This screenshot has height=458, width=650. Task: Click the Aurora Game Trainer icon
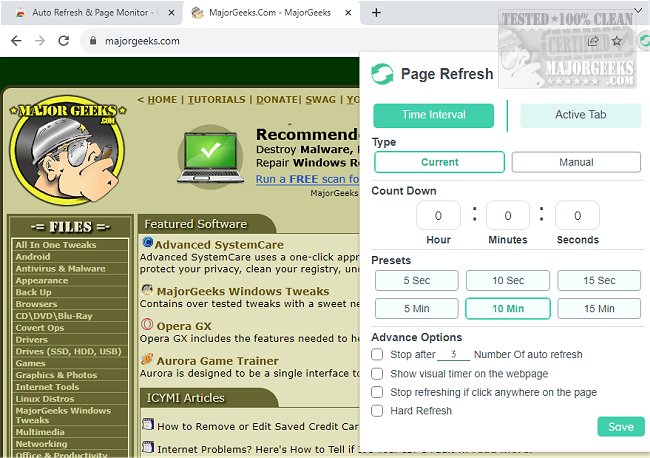147,359
